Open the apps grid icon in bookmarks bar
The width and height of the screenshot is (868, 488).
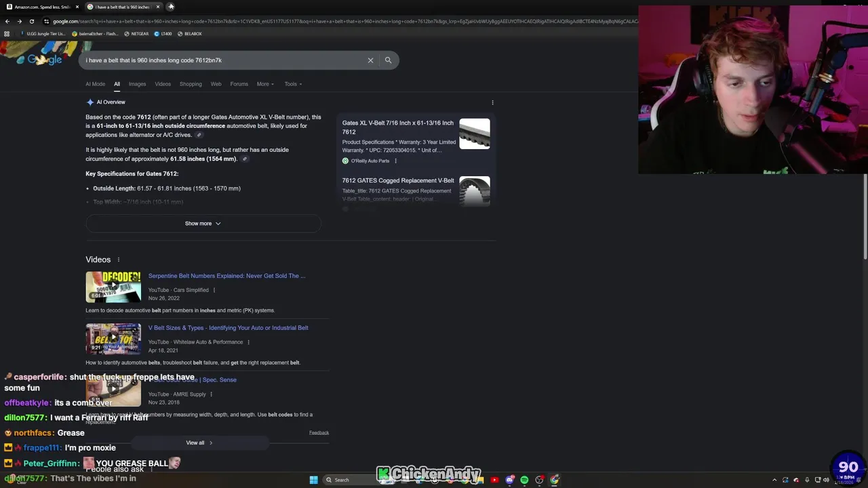point(7,33)
